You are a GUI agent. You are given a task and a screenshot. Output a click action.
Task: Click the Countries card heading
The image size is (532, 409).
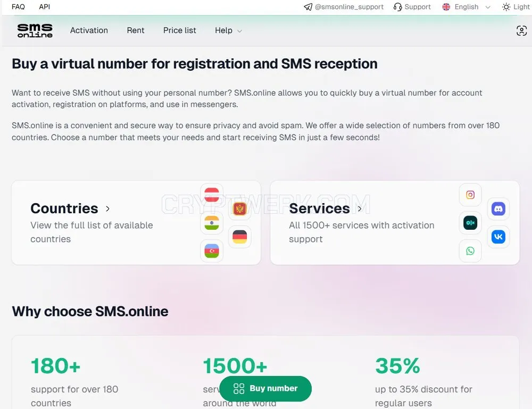(x=64, y=208)
